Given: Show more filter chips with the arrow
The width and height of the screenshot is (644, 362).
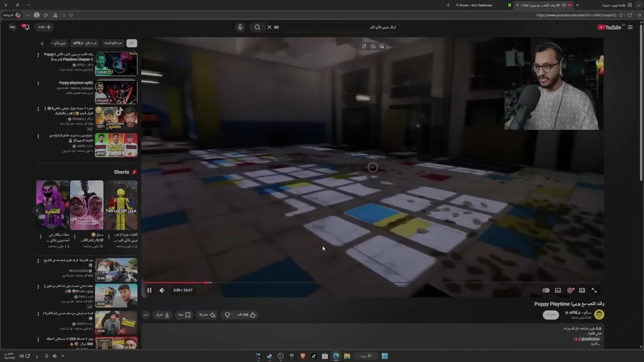Looking at the screenshot, I should pyautogui.click(x=42, y=44).
